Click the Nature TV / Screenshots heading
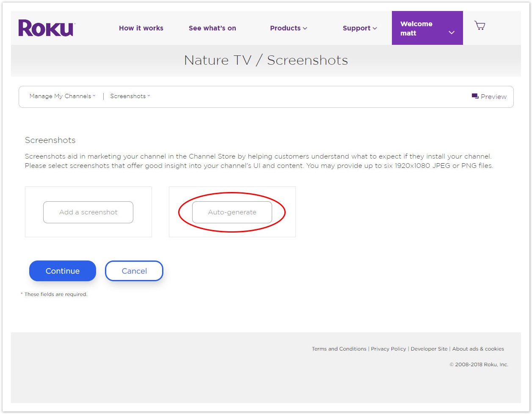Screen dimensions: 532x414 [266, 60]
